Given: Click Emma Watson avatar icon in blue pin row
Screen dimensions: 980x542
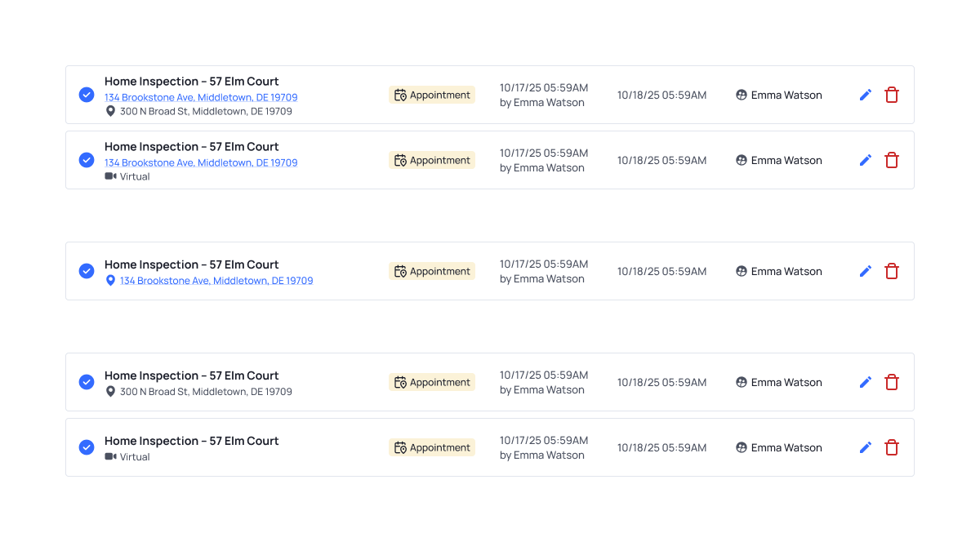Looking at the screenshot, I should point(742,271).
